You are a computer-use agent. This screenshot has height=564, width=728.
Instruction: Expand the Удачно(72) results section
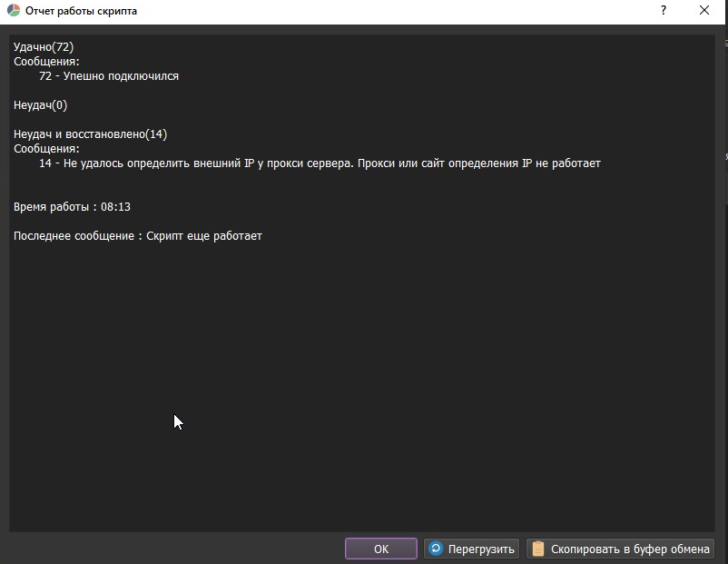pos(42,46)
